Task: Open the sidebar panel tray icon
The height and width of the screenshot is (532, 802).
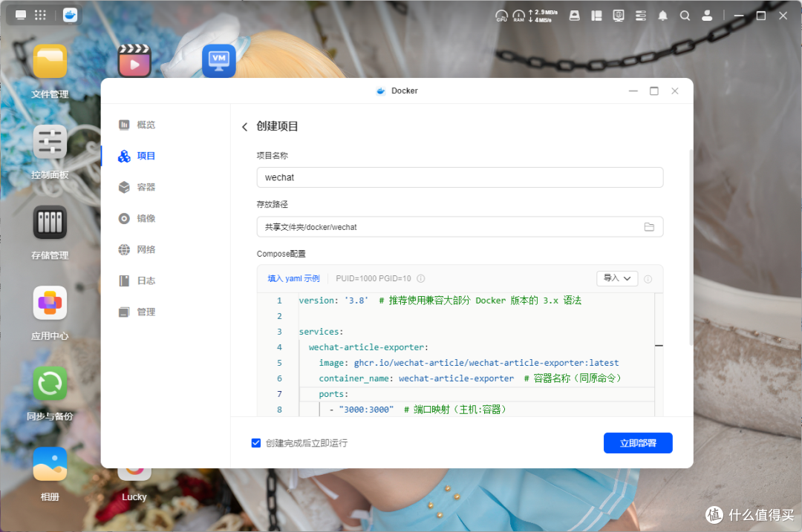Action: coord(596,16)
